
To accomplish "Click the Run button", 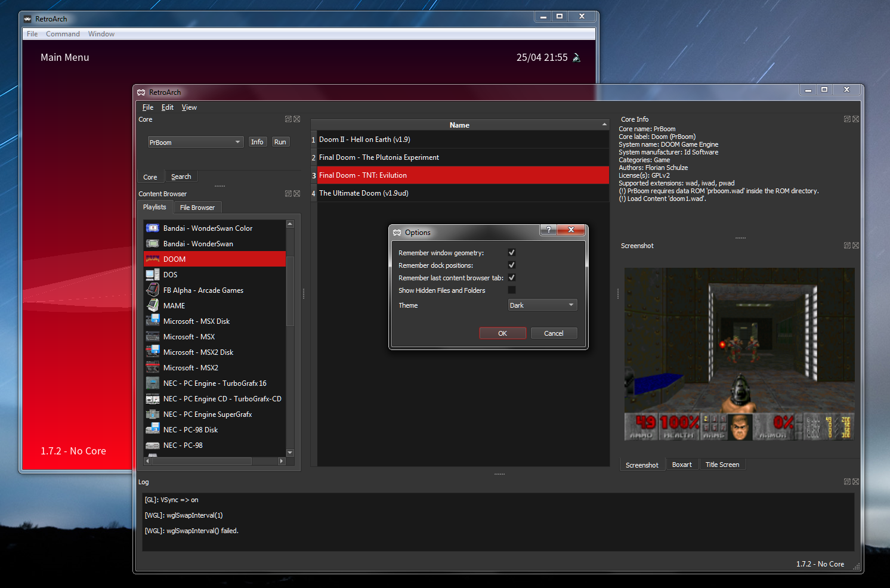I will (280, 142).
